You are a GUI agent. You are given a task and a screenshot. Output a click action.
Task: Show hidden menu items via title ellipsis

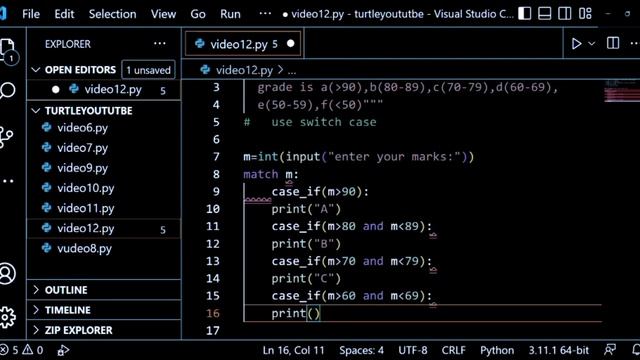coord(265,14)
